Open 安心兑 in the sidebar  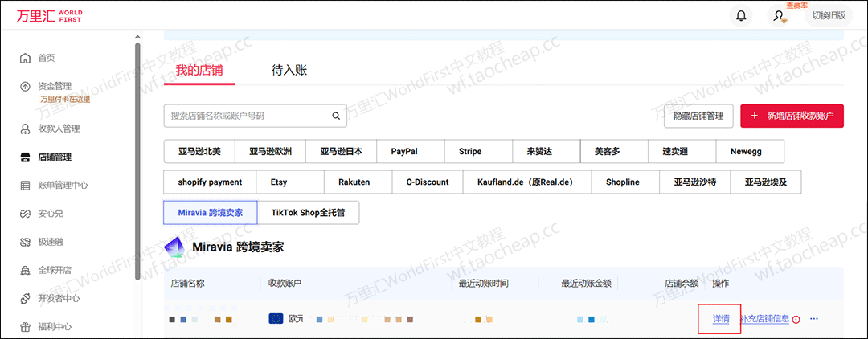[x=51, y=214]
